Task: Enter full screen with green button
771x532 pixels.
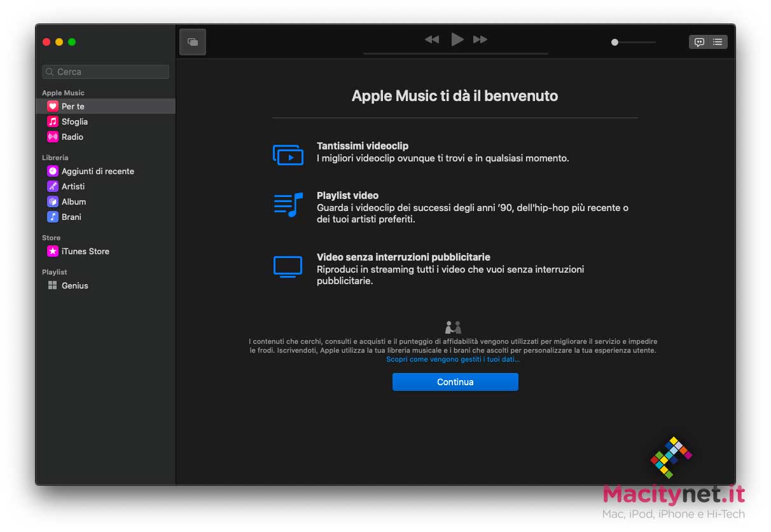Action: (72, 42)
